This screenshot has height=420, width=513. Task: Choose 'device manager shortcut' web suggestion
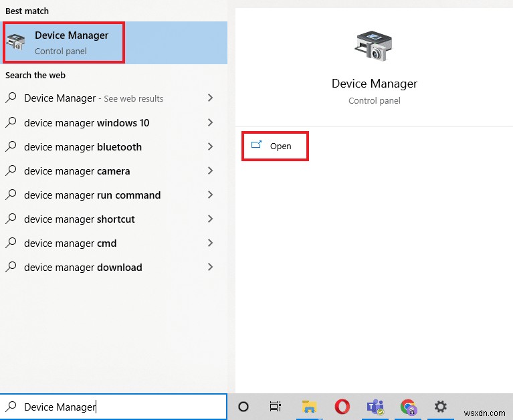80,219
